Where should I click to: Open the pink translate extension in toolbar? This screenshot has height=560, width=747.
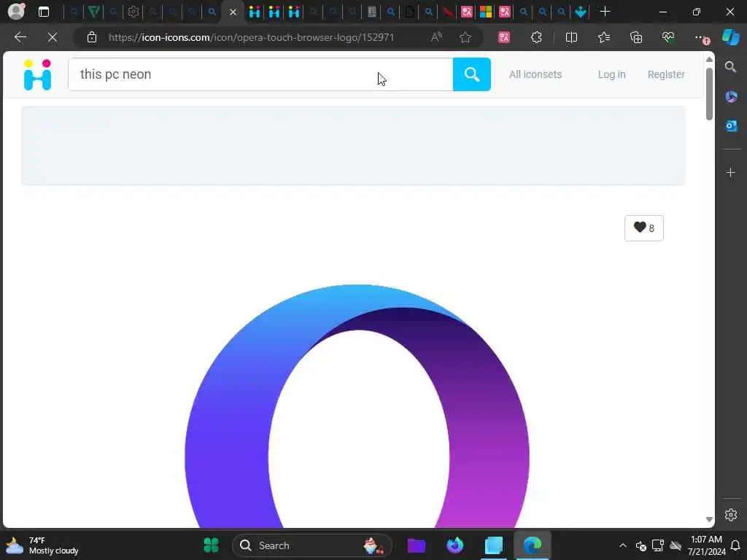pos(504,37)
